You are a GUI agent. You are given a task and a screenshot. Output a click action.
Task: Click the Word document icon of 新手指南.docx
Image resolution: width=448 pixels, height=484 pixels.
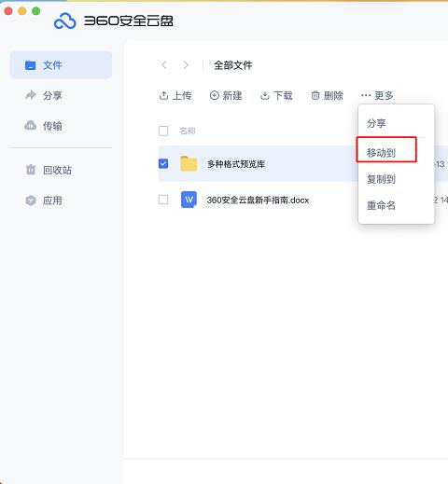189,200
